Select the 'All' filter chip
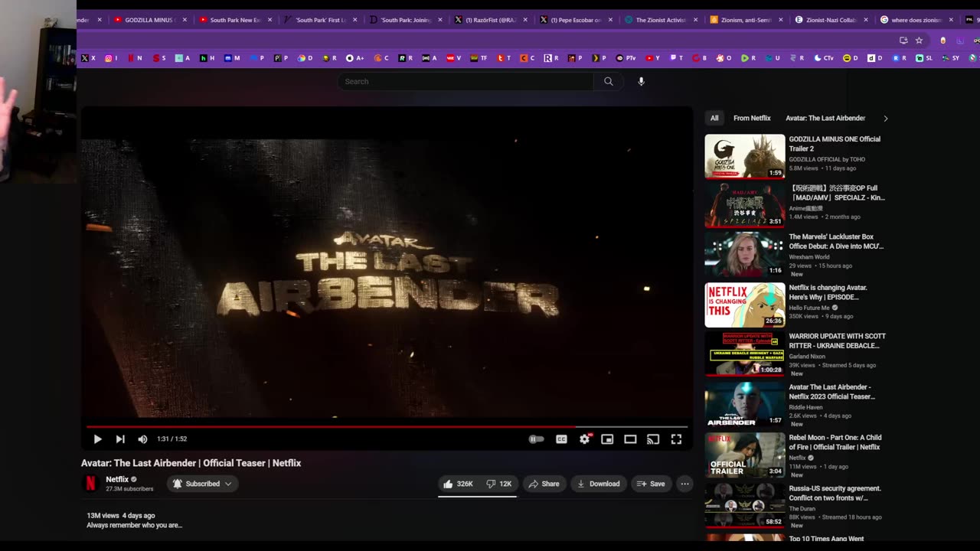Viewport: 980px width, 551px height. [714, 118]
